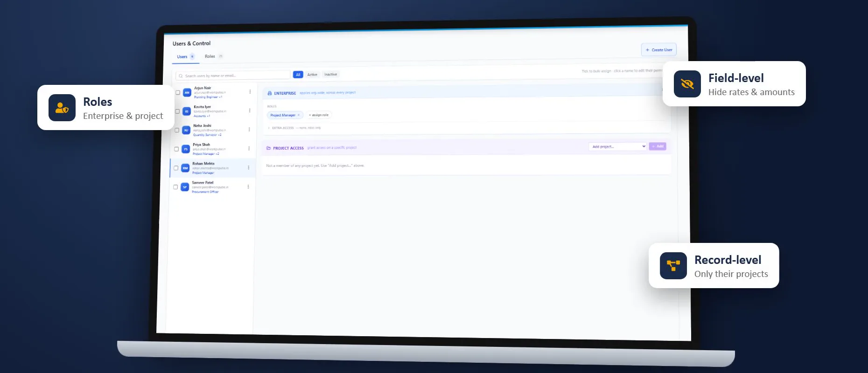The image size is (868, 373).
Task: Tick the checkbox beside Arjun Nair
Action: (x=178, y=92)
